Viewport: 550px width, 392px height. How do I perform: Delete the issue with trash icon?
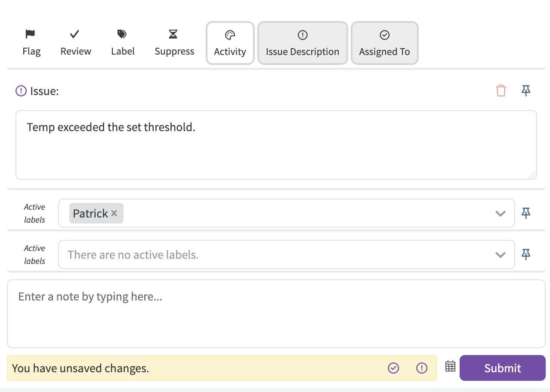tap(501, 91)
